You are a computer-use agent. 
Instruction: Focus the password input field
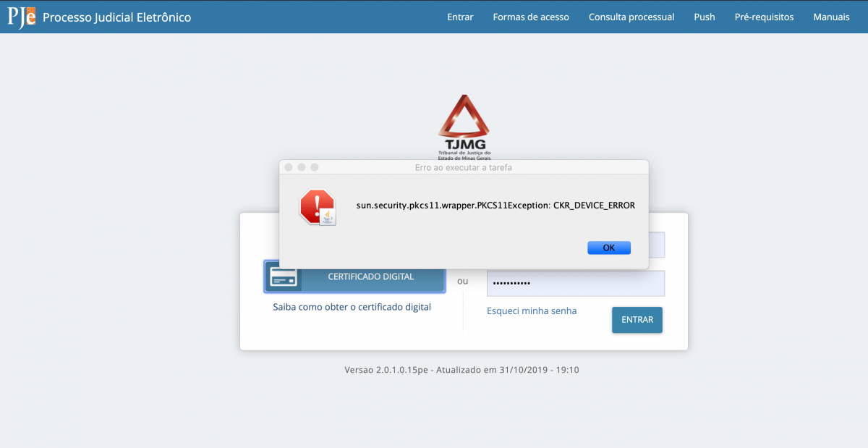[576, 284]
